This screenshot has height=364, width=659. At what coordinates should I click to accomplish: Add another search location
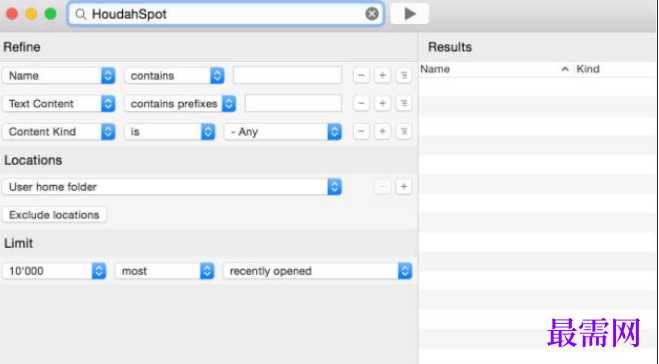point(404,187)
